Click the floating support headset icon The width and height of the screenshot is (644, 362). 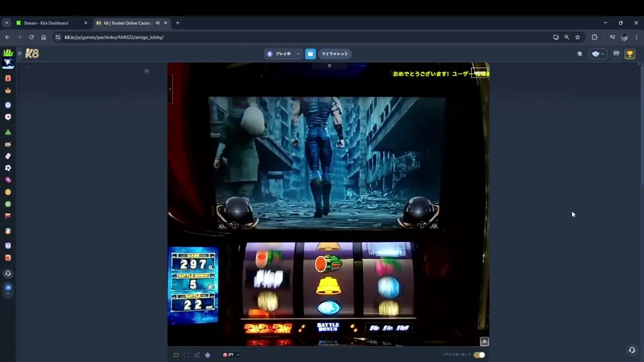tap(632, 350)
